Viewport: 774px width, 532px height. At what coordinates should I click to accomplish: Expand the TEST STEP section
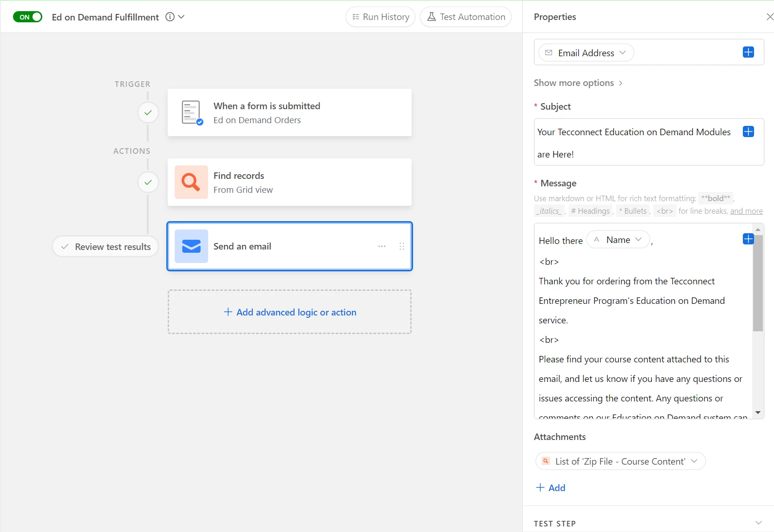coord(759,523)
